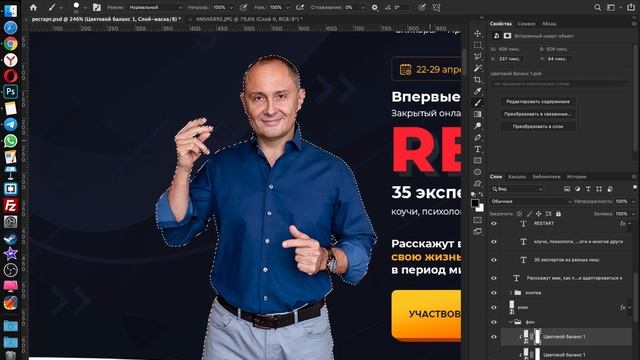The image size is (640, 360).
Task: Select the Lasso tool
Action: 478,56
